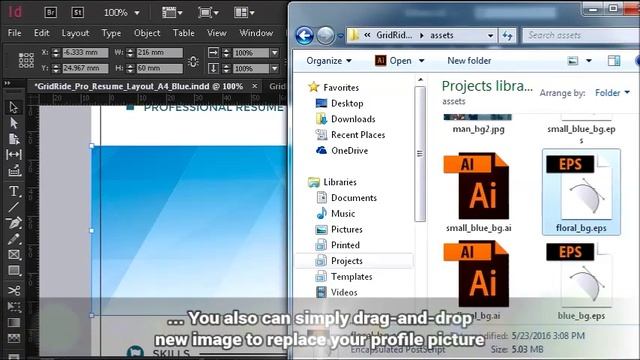Open the Window menu
Viewport: 640px width, 360px height.
pyautogui.click(x=256, y=33)
